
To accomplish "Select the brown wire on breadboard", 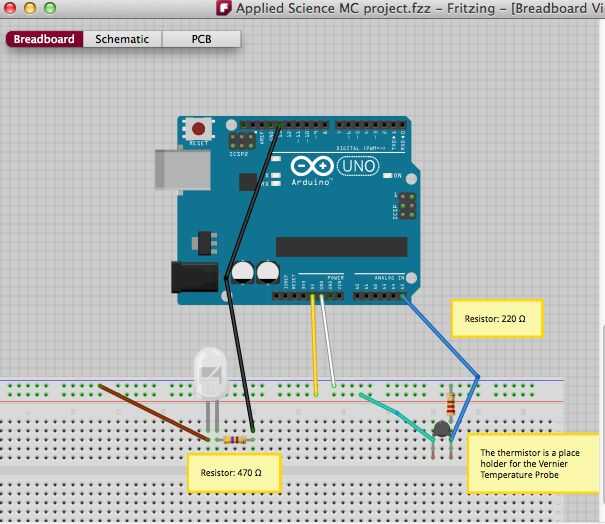I will [x=154, y=412].
